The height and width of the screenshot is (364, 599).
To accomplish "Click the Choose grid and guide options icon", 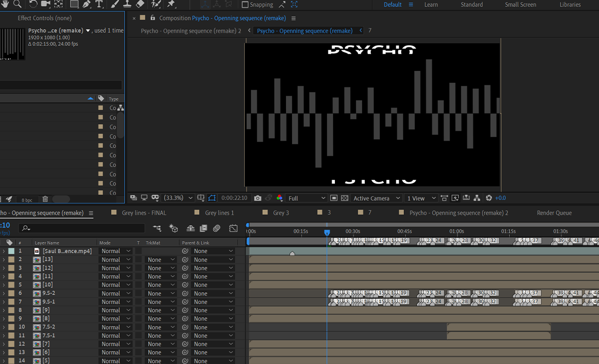I will (201, 198).
